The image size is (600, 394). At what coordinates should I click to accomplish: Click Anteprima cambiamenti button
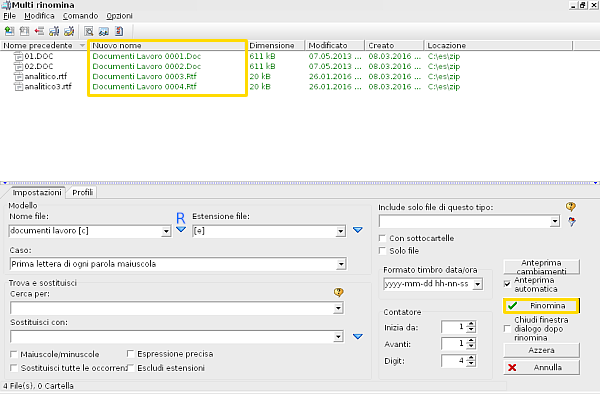point(541,267)
